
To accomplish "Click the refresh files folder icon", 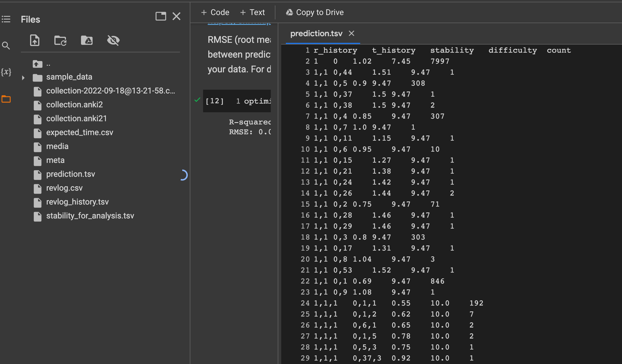I will 60,41.
